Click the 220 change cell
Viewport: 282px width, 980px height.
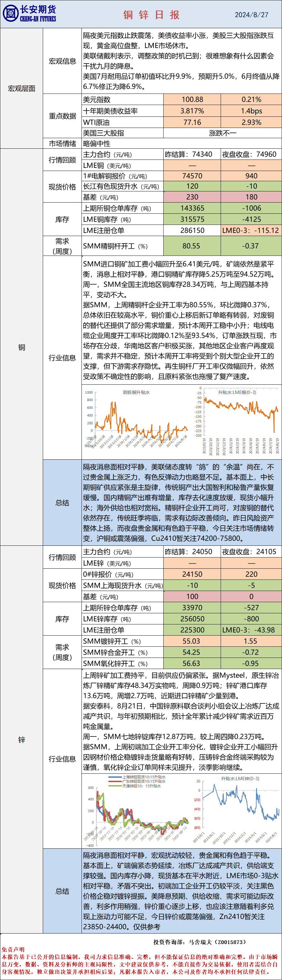(x=251, y=574)
